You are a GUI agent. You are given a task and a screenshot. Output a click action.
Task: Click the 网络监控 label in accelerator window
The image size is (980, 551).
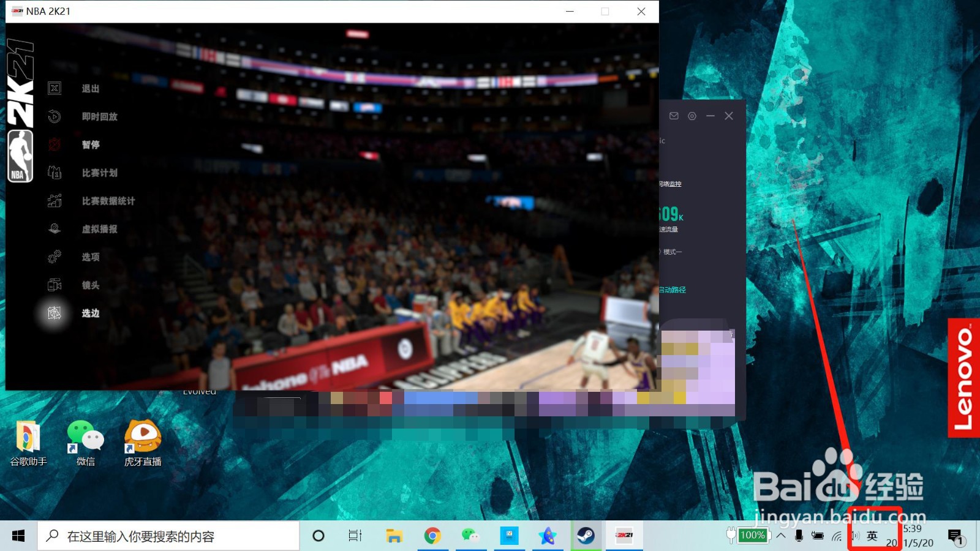[x=671, y=184]
